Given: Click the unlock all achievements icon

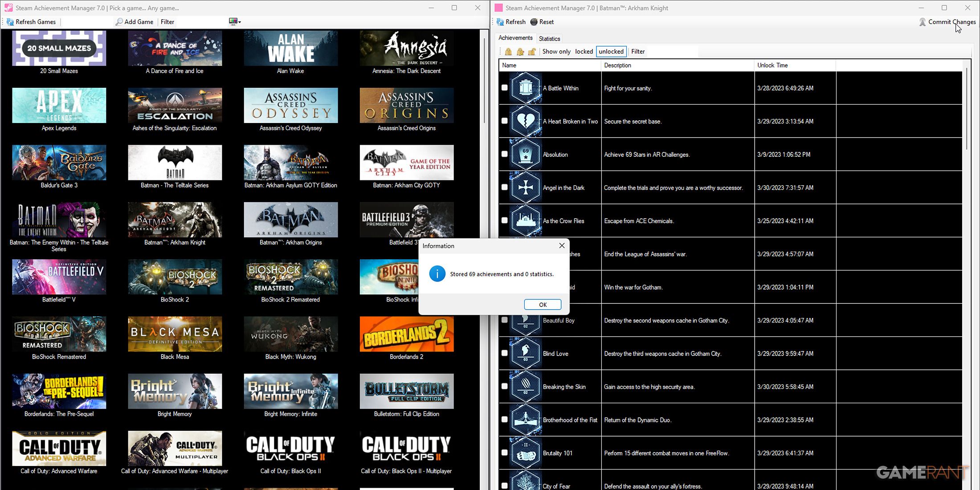Looking at the screenshot, I should coord(531,52).
